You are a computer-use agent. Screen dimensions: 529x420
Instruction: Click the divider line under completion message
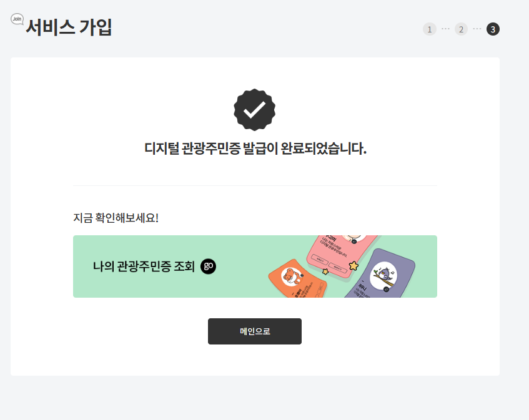click(254, 185)
